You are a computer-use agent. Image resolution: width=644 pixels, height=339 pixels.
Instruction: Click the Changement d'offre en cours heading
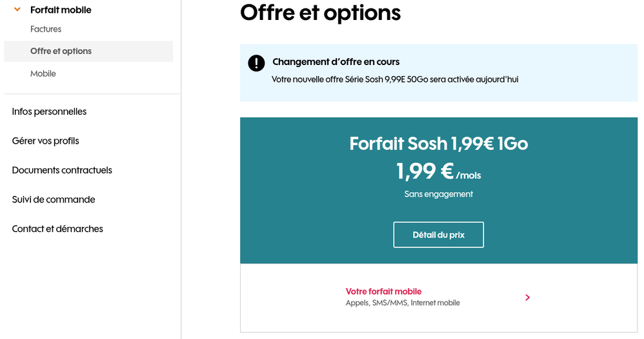pos(336,62)
